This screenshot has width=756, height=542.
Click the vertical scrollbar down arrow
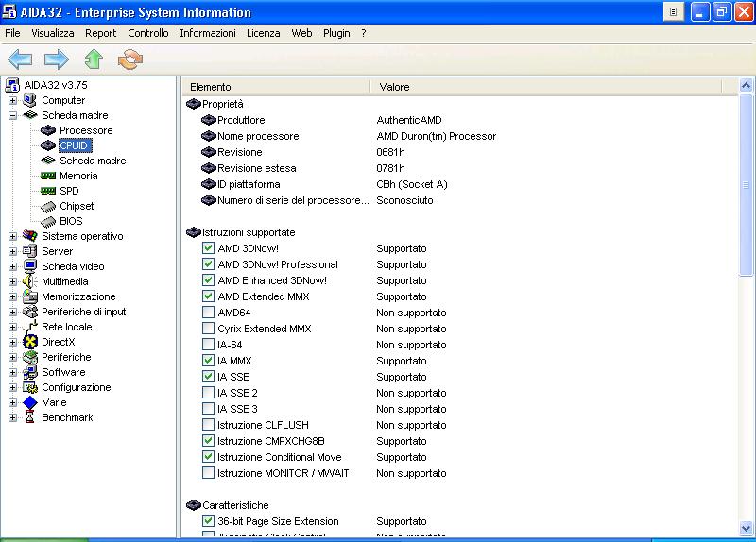pos(746,529)
